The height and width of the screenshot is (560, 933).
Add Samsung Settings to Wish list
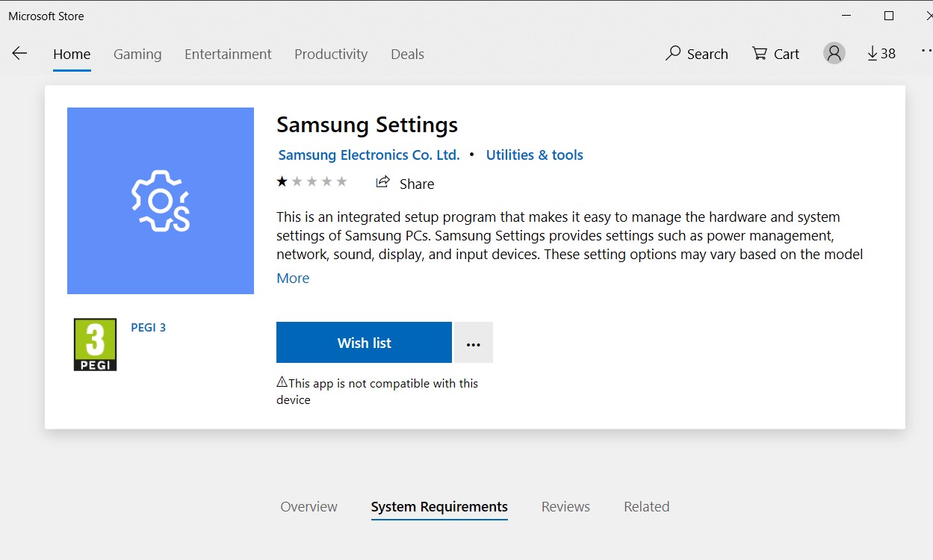point(364,343)
